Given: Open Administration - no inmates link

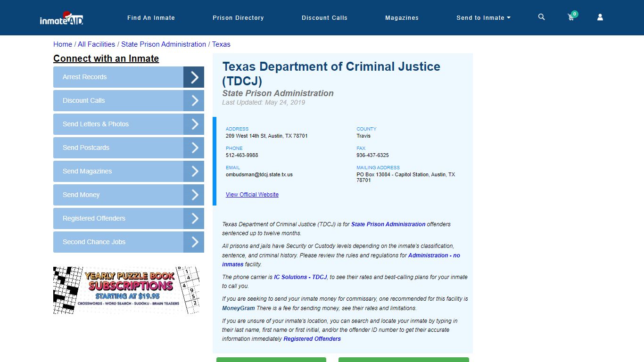Looking at the screenshot, I should (x=341, y=260).
